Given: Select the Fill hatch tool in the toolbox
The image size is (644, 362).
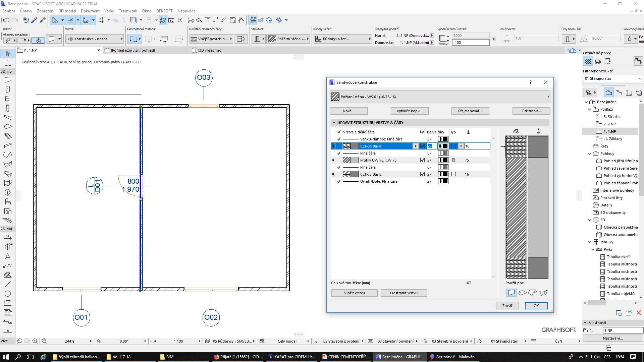Looking at the screenshot, I should click(x=8, y=275).
